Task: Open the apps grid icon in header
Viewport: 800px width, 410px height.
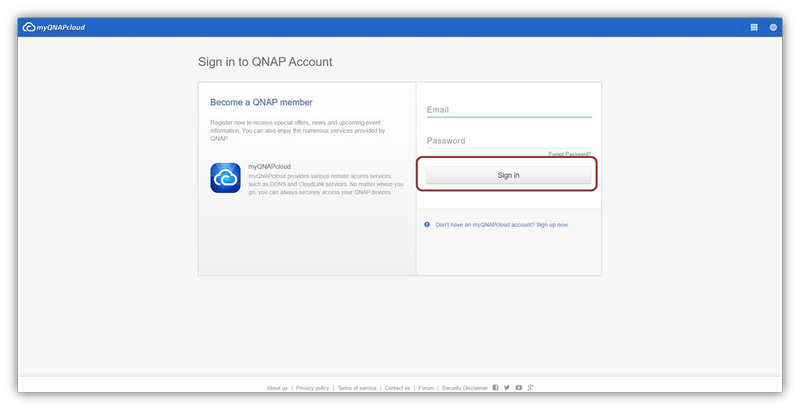Action: point(754,27)
